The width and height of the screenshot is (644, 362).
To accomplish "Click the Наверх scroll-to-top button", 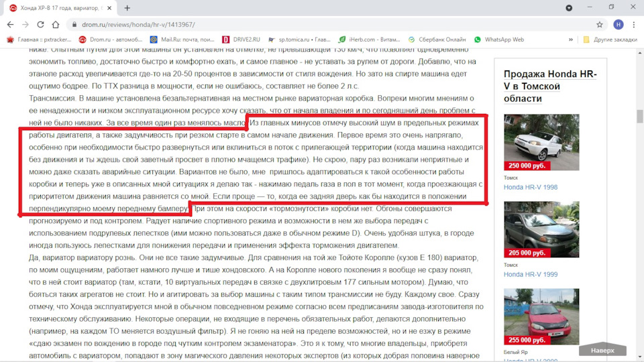I will 602,351.
